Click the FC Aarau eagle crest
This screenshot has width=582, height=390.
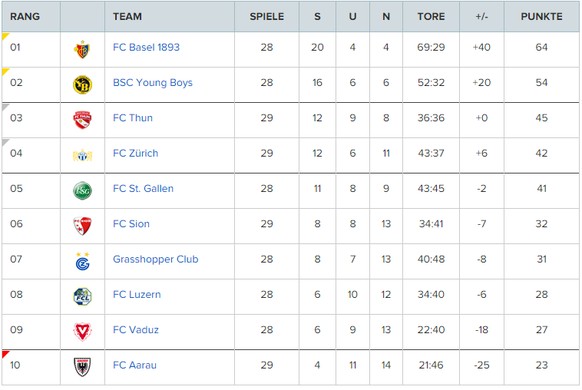[x=82, y=367]
